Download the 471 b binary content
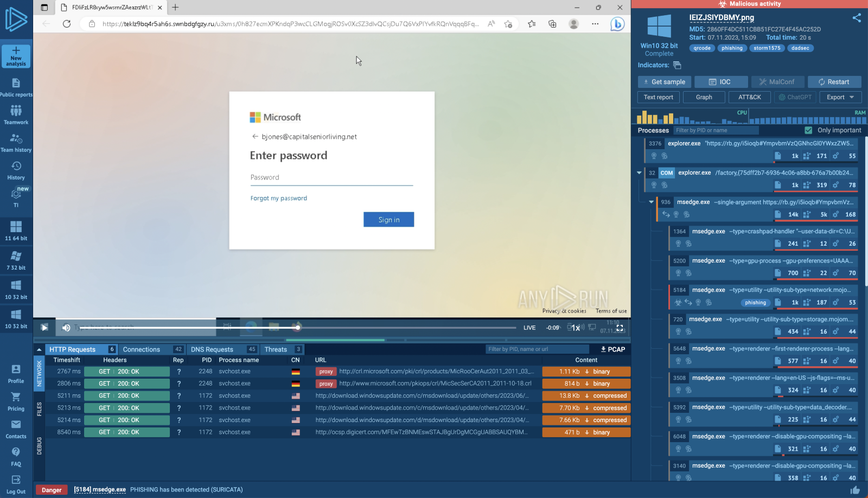The width and height of the screenshot is (868, 498). [x=586, y=432]
